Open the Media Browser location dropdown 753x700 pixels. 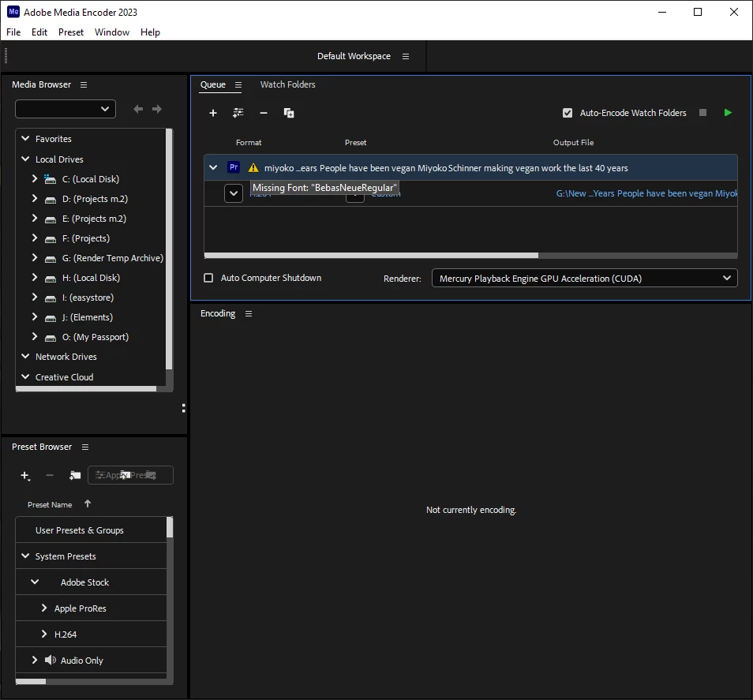tap(66, 109)
